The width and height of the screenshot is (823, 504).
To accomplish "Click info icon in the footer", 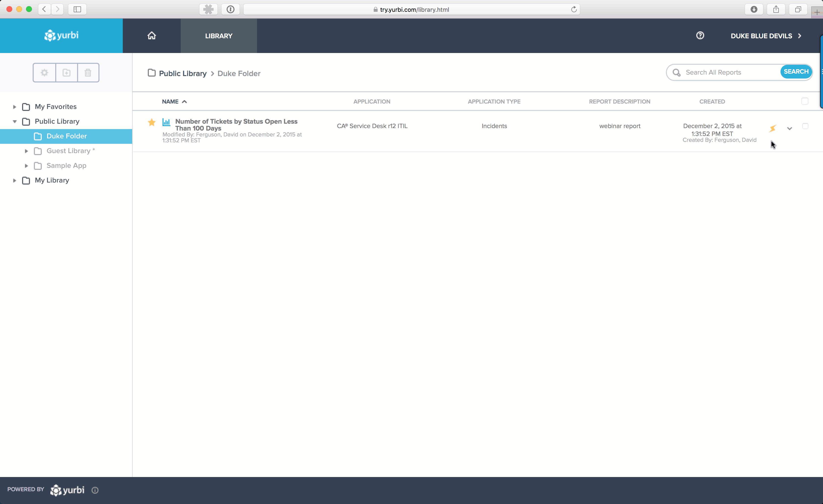I will tap(95, 490).
